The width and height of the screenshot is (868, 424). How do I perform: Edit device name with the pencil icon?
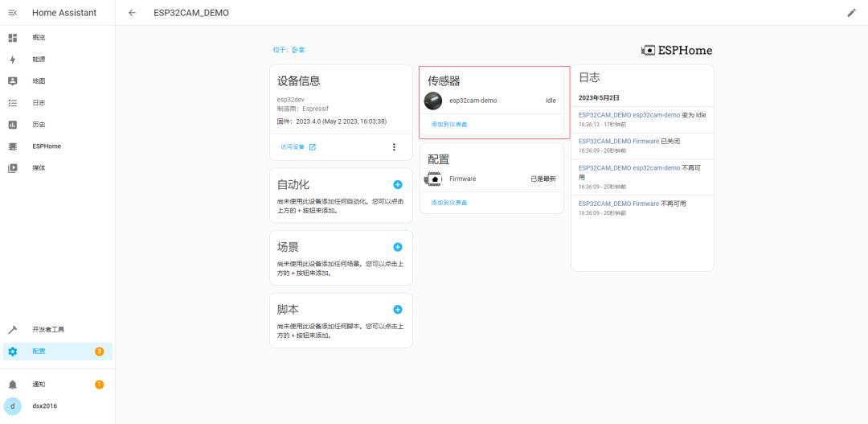pyautogui.click(x=851, y=13)
